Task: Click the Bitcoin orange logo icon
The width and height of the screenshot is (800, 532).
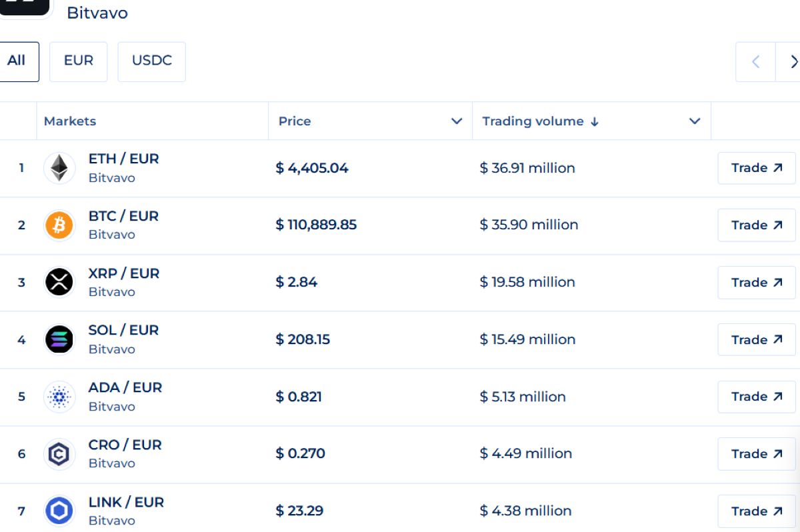Action: (59, 225)
